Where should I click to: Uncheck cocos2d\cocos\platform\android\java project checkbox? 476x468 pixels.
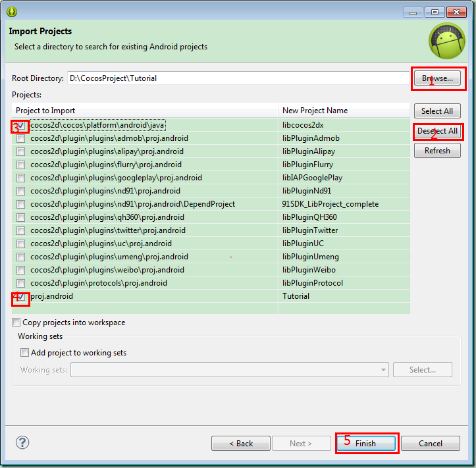(20, 125)
